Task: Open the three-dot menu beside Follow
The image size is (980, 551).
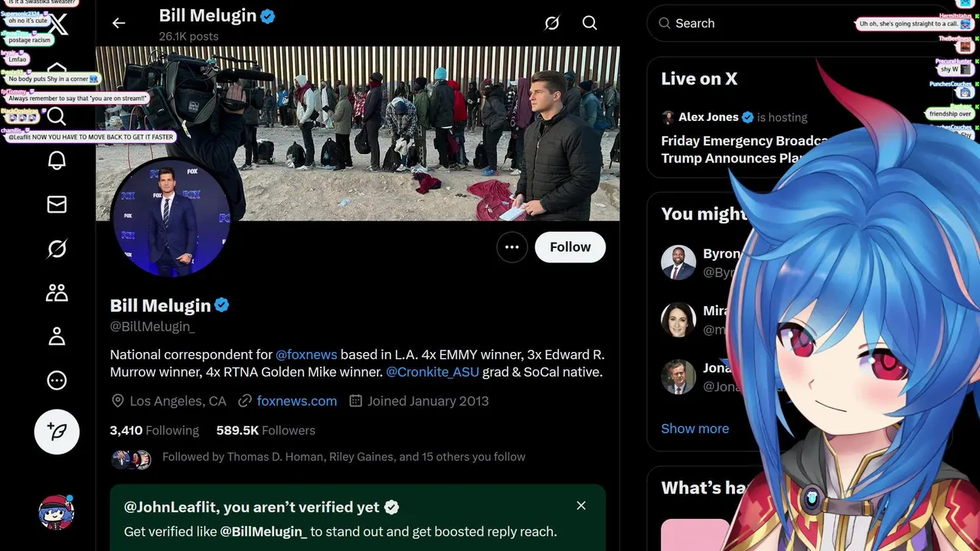Action: point(512,247)
